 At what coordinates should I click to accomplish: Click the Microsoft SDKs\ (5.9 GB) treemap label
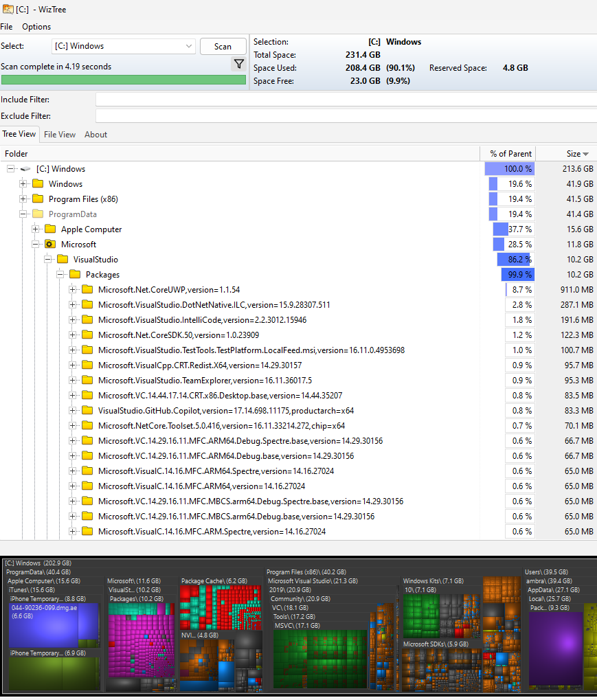pos(436,644)
